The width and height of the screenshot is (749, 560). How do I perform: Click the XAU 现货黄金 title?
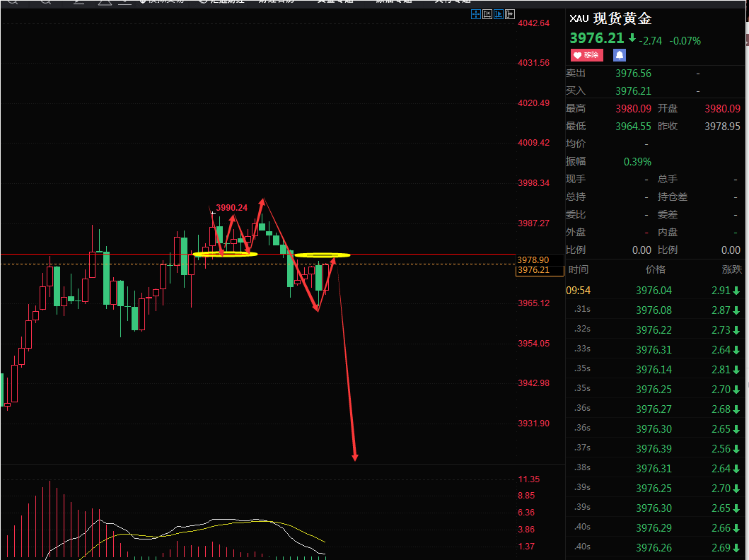tap(610, 18)
